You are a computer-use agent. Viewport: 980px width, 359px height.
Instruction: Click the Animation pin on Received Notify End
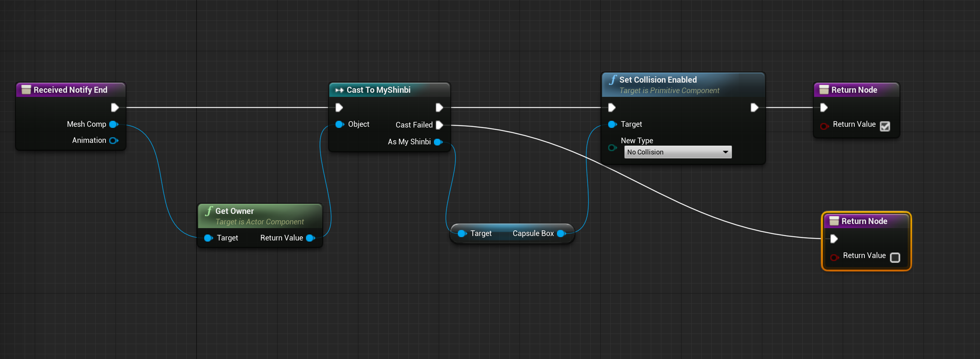(x=113, y=140)
